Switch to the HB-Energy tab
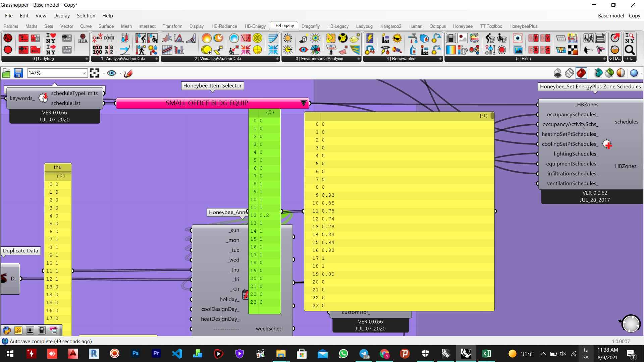This screenshot has width=644, height=362. pyautogui.click(x=255, y=26)
